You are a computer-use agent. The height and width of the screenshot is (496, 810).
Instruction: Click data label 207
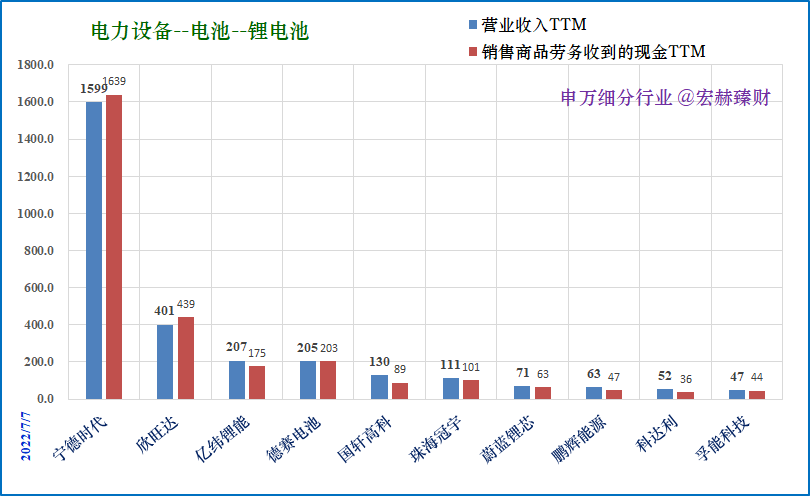point(236,347)
